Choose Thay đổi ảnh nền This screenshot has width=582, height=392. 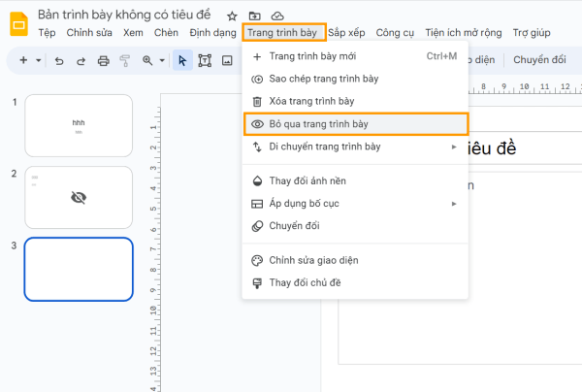point(355,180)
